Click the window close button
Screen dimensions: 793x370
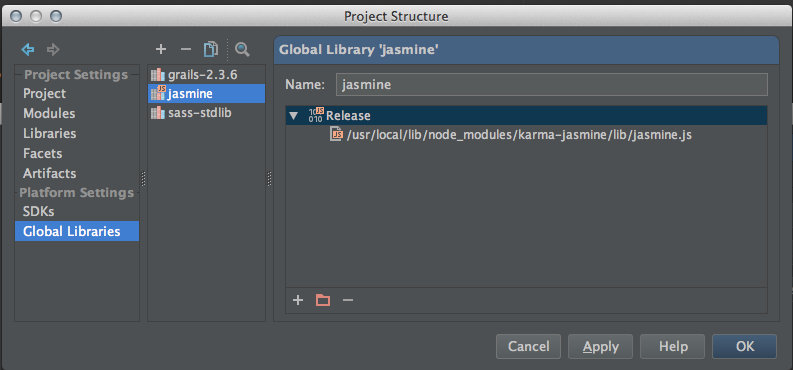tap(16, 16)
